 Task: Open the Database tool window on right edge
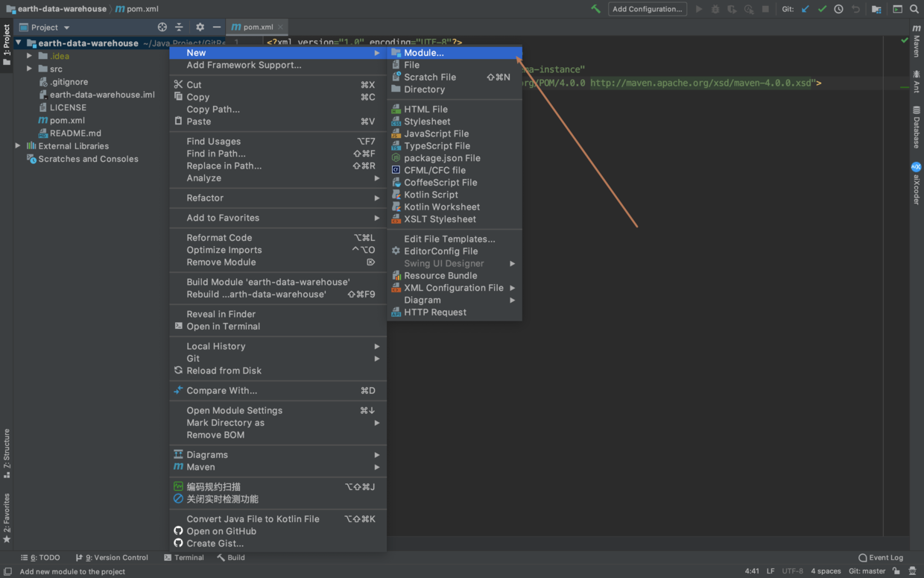[917, 128]
